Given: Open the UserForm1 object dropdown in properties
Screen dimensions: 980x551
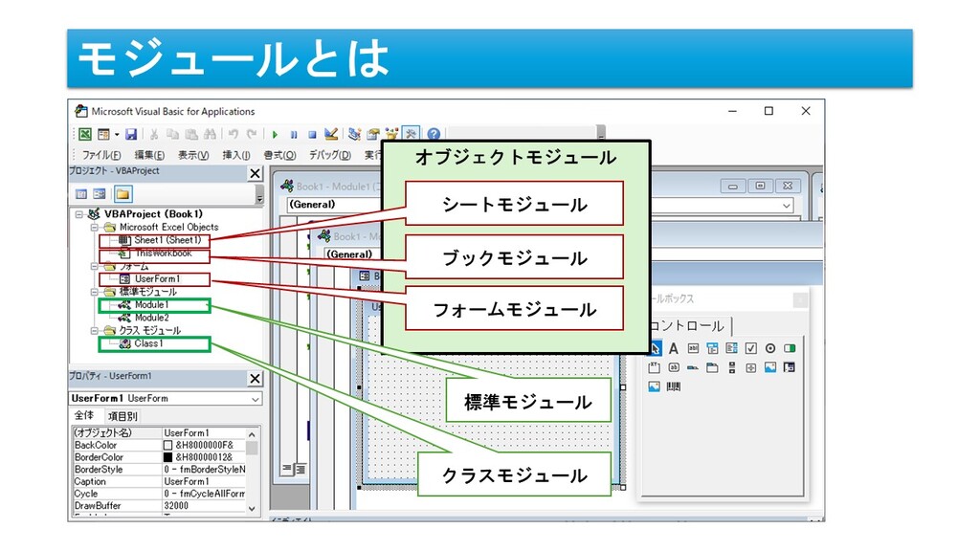Looking at the screenshot, I should [255, 399].
